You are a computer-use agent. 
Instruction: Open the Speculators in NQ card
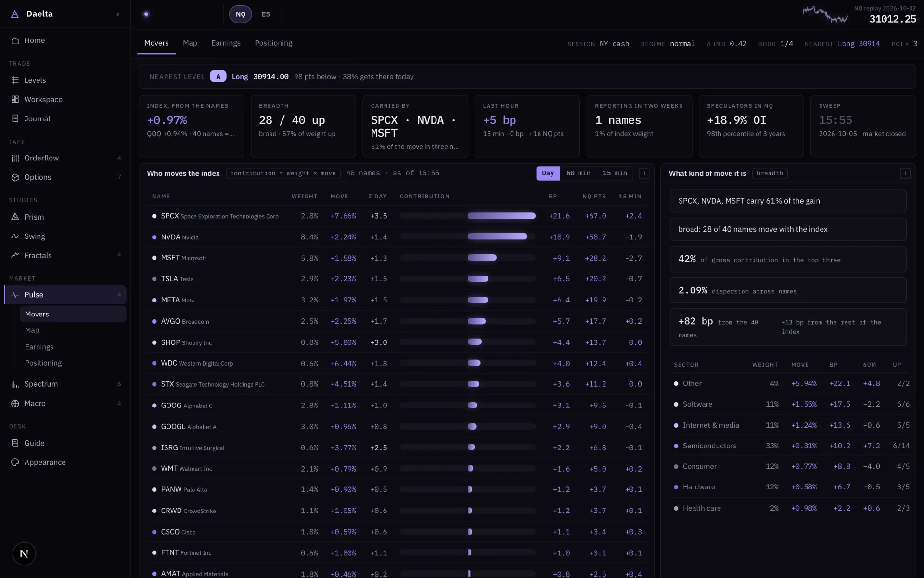751,126
